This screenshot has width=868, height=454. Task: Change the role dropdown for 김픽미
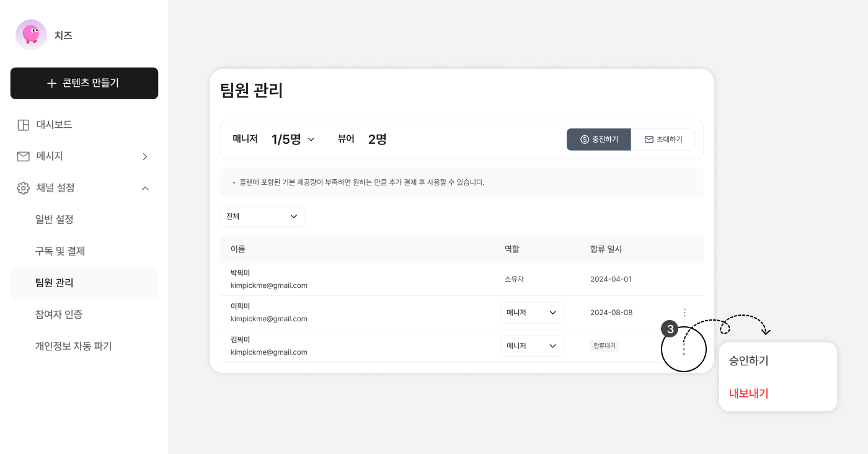(532, 346)
